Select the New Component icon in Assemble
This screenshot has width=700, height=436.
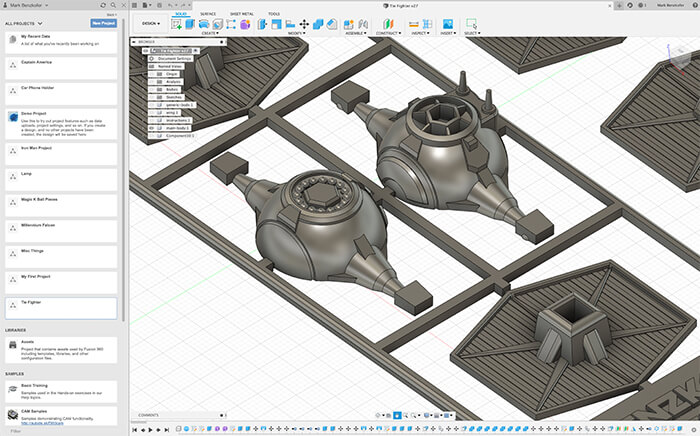[349, 24]
